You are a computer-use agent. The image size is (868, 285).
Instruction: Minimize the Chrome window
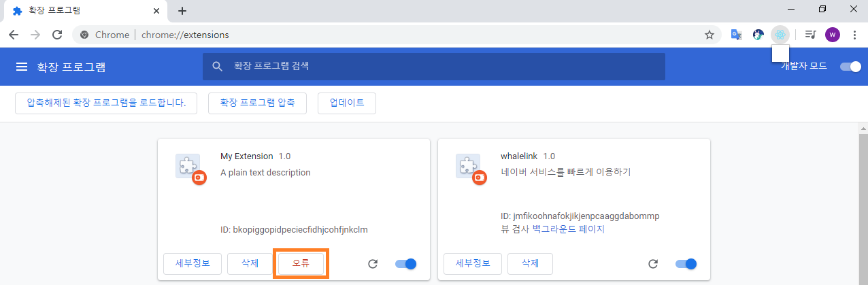point(791,9)
